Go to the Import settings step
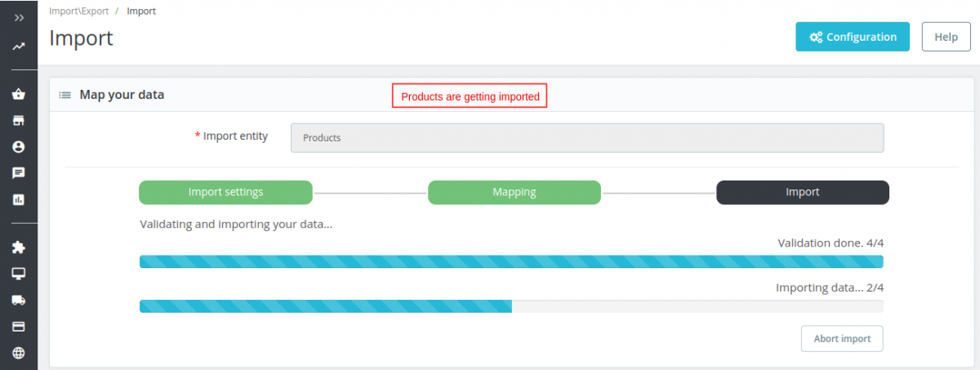 (225, 193)
